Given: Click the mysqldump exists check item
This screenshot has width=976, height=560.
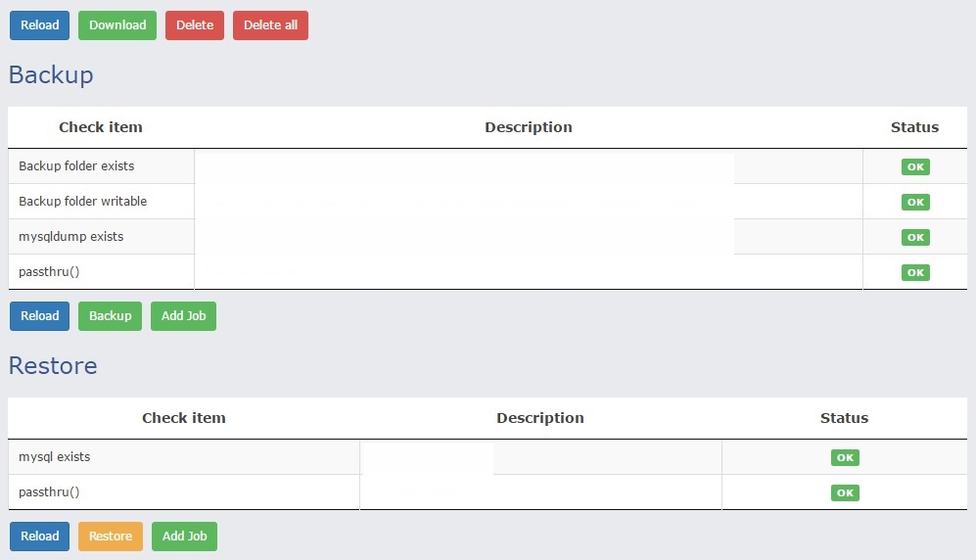Looking at the screenshot, I should click(x=70, y=237).
